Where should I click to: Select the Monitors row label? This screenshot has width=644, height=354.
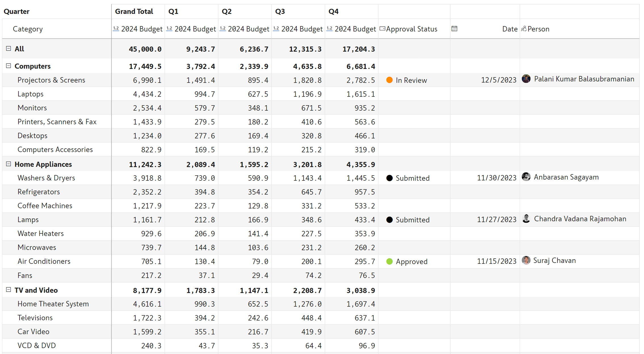pos(32,108)
